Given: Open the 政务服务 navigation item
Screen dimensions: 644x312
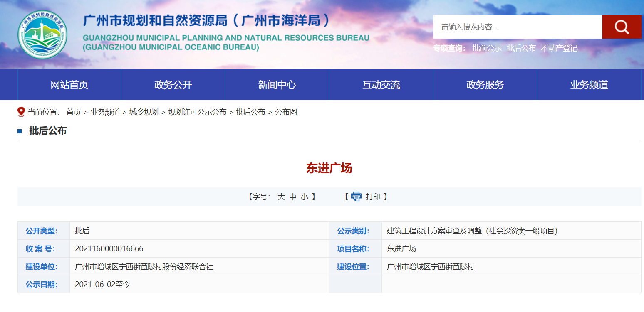Looking at the screenshot, I should pyautogui.click(x=485, y=85).
